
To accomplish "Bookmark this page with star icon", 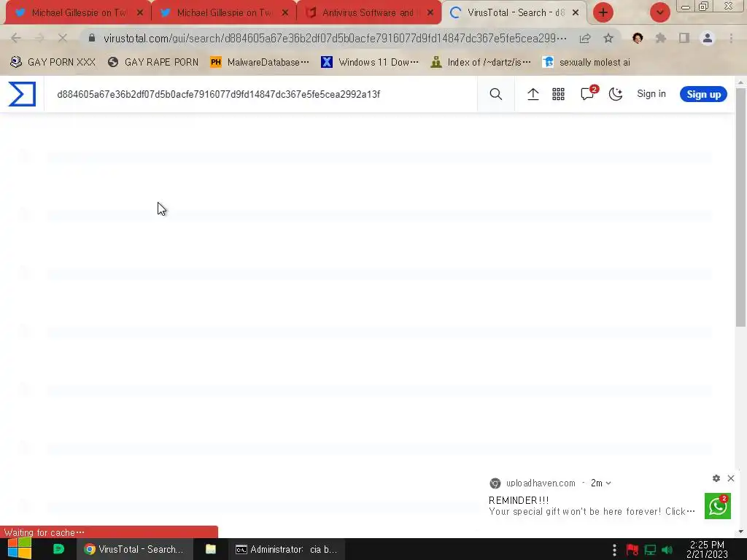I will (608, 38).
